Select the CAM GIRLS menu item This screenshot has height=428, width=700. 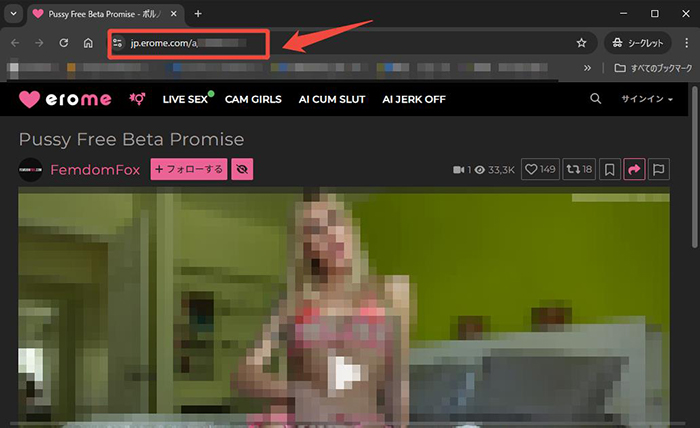253,100
